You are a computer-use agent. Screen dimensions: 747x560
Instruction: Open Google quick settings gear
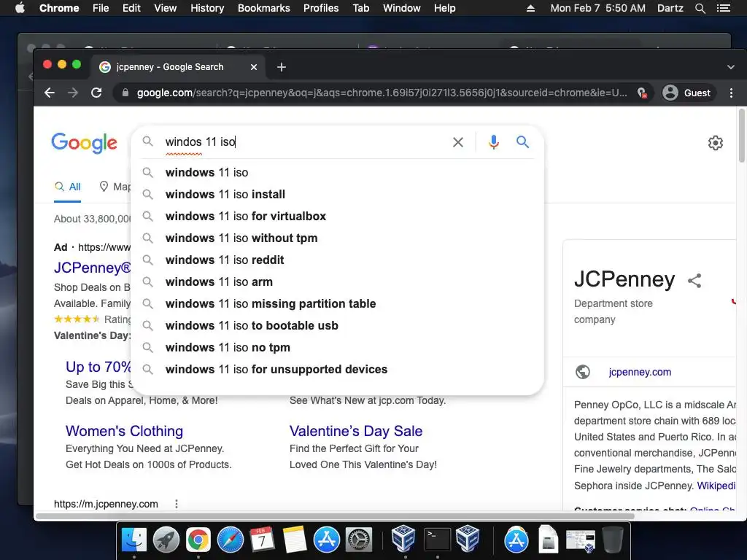click(715, 143)
